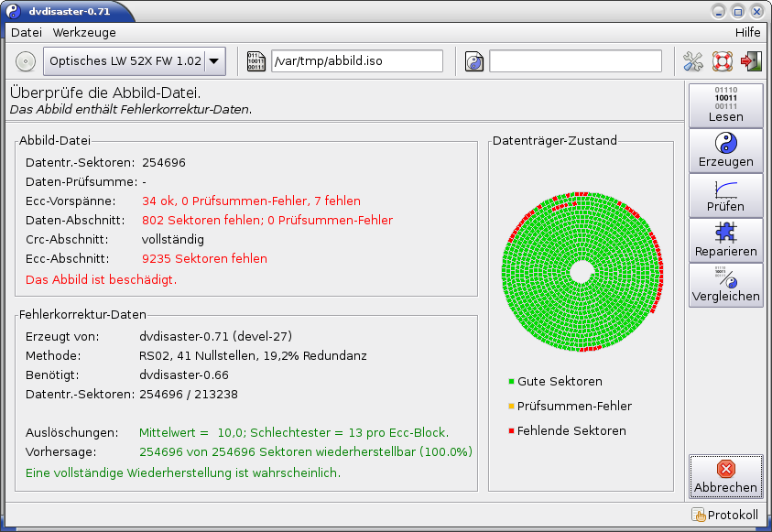772x532 pixels.
Task: Click '802 Sektoren fehlen' text
Action: coord(201,220)
